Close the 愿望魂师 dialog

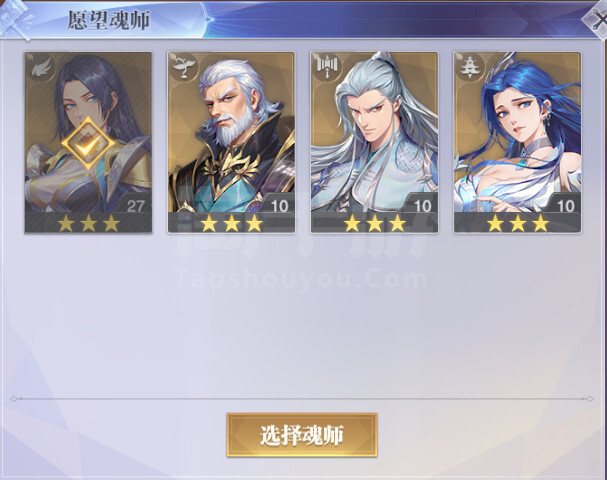point(597,19)
